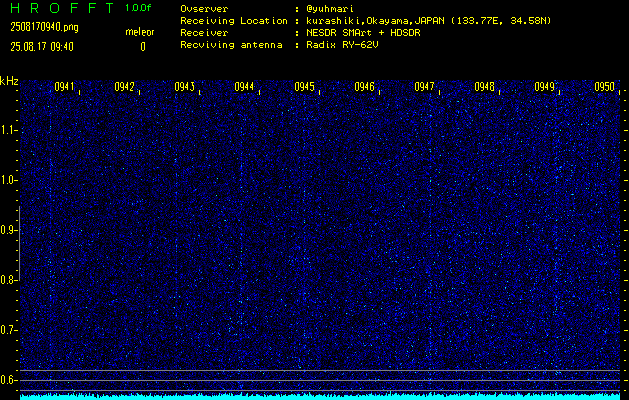Click the meteor count value 0
This screenshot has width=629, height=400.
coord(143,47)
